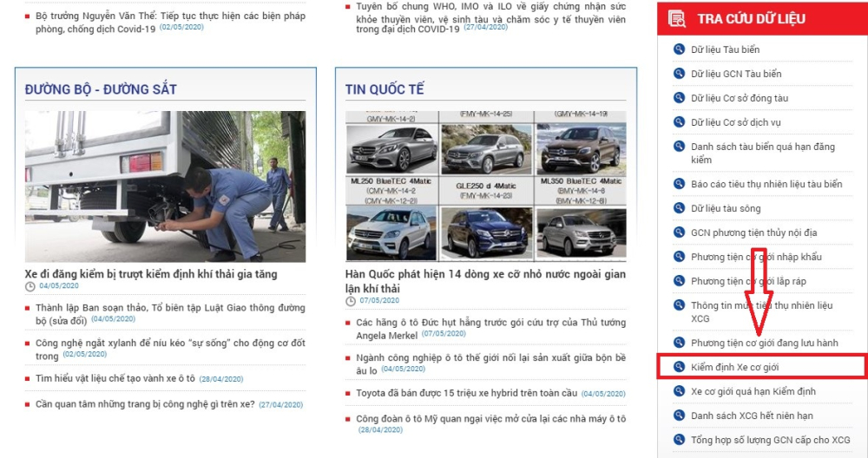Open article Tuyên bố chung WHO, IMO và ILO
Image resolution: width=868 pixels, height=458 pixels.
pyautogui.click(x=490, y=17)
